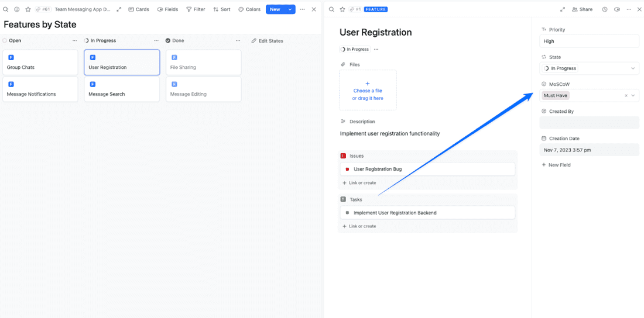Open the Colors settings
The image size is (644, 318).
pos(249,9)
